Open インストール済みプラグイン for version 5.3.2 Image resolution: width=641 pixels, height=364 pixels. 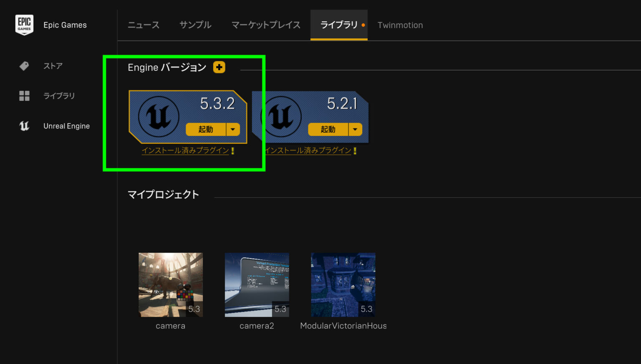click(x=185, y=151)
